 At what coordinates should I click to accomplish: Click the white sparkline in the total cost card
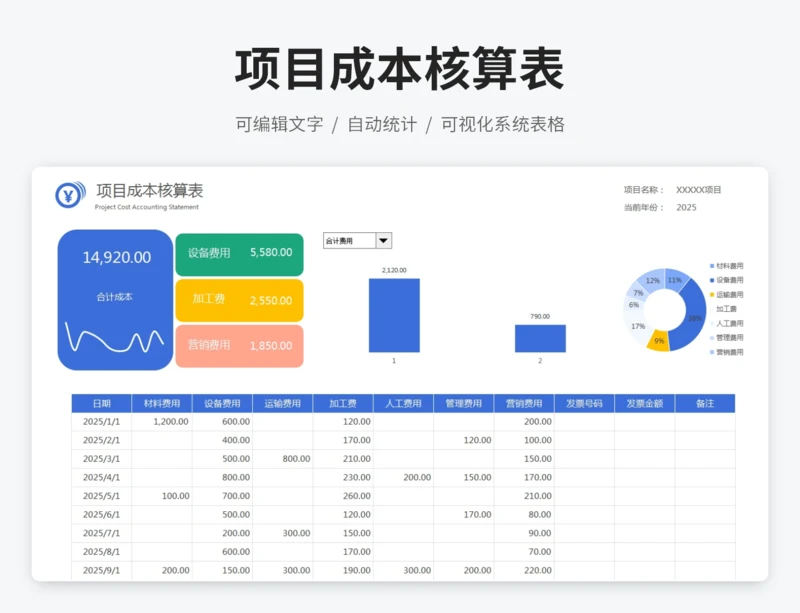pos(115,337)
